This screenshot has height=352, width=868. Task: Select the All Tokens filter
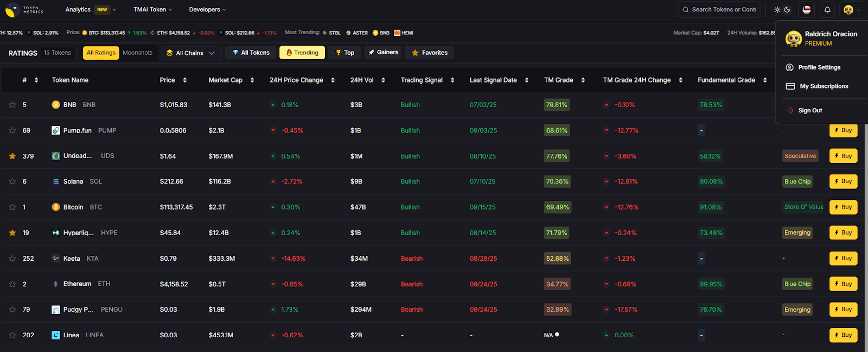pos(251,53)
